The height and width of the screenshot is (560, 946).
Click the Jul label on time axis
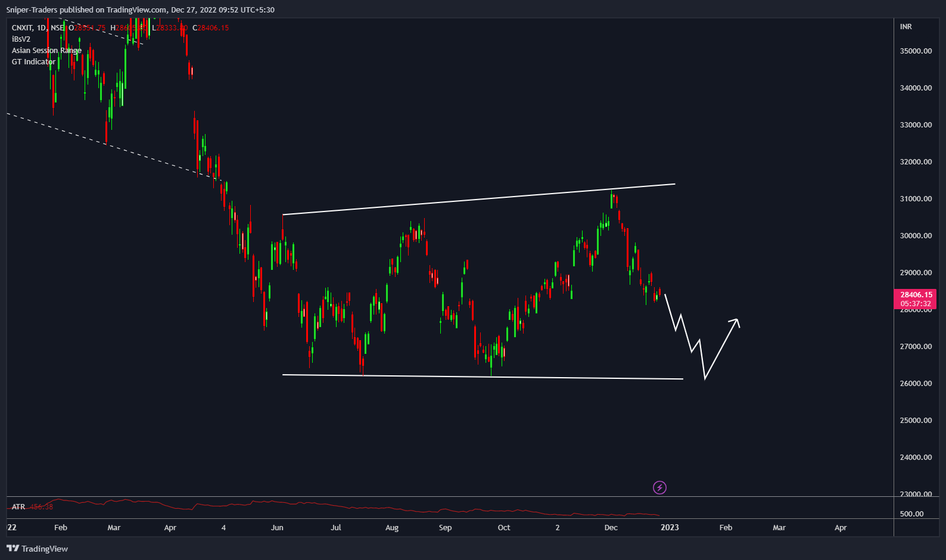tap(336, 528)
